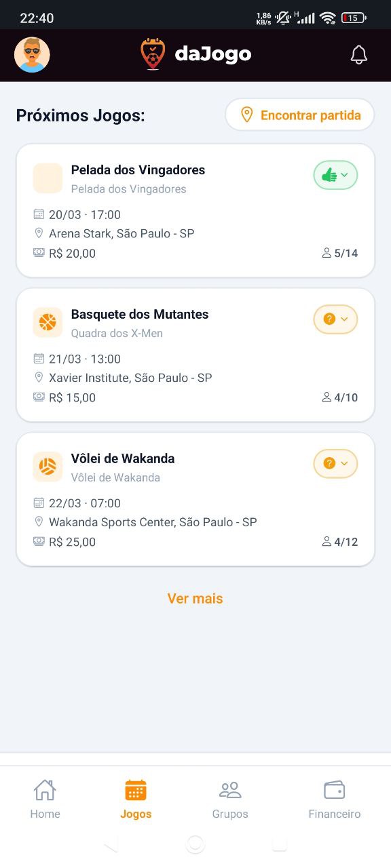Click the daJogo mascot logo

tap(153, 54)
